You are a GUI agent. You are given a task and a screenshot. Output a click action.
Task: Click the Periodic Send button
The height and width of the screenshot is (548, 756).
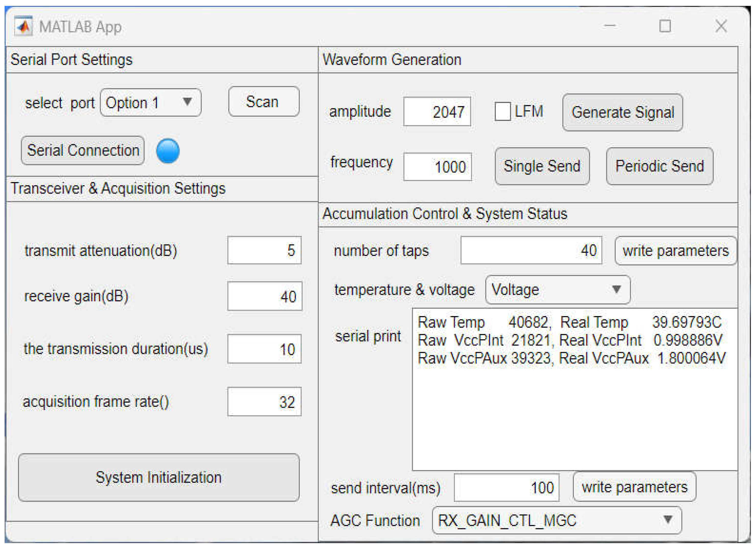coord(660,166)
